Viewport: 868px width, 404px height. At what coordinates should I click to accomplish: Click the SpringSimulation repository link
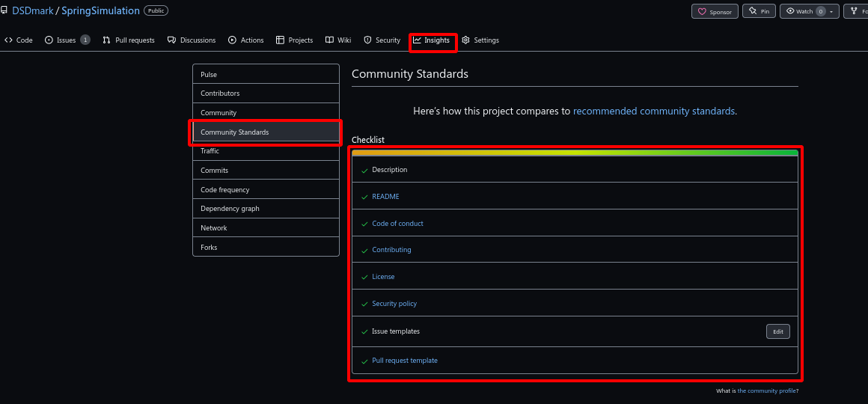tap(100, 10)
